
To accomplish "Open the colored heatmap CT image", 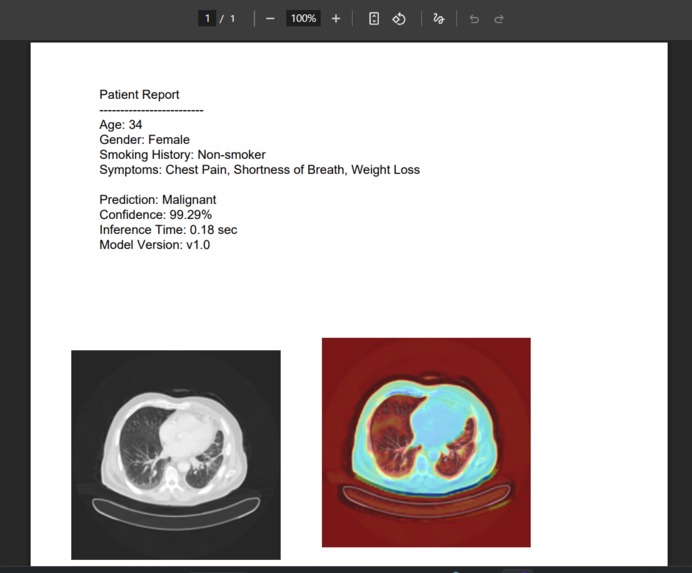I will 426,442.
